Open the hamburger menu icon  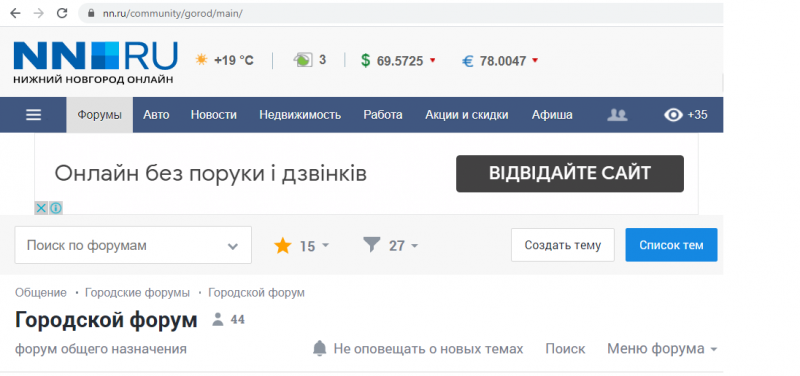[34, 115]
